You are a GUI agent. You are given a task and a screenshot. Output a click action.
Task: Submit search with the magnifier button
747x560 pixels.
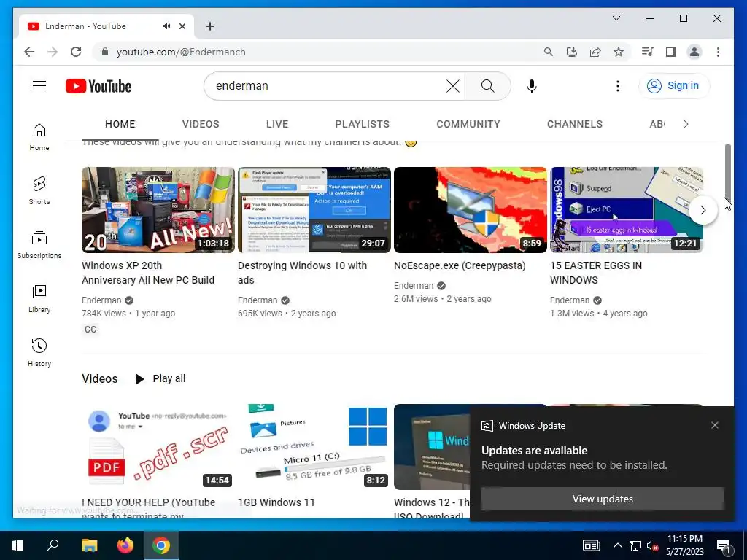487,86
